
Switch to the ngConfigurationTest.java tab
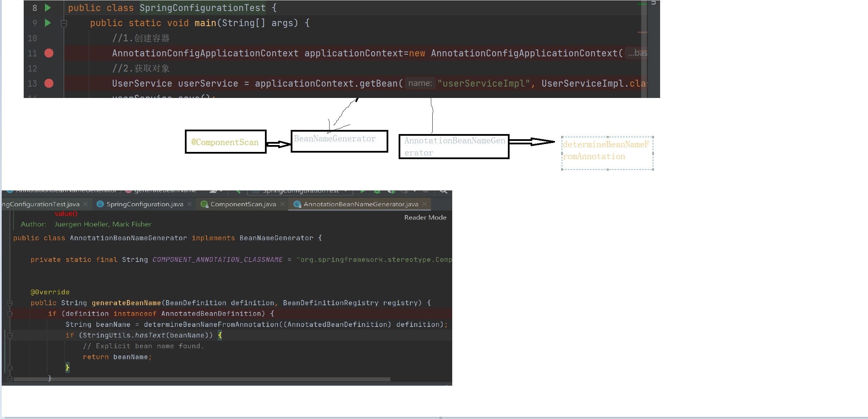41,204
